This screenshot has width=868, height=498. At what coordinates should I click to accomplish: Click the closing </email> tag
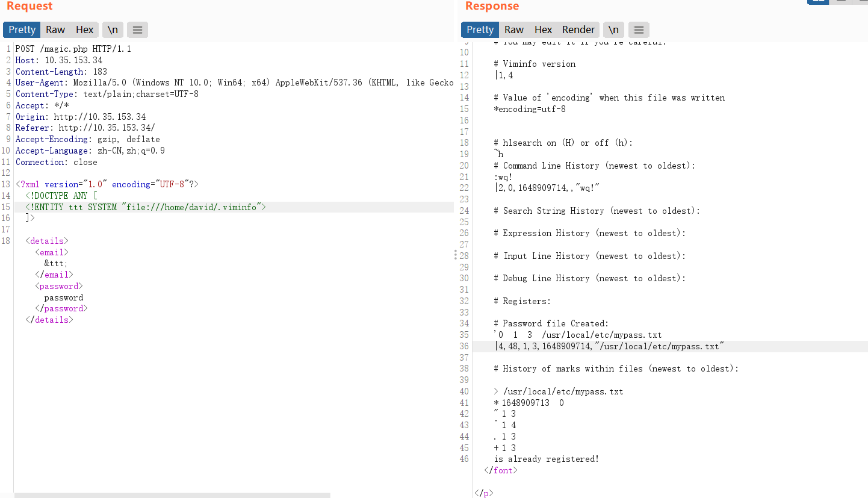point(54,275)
